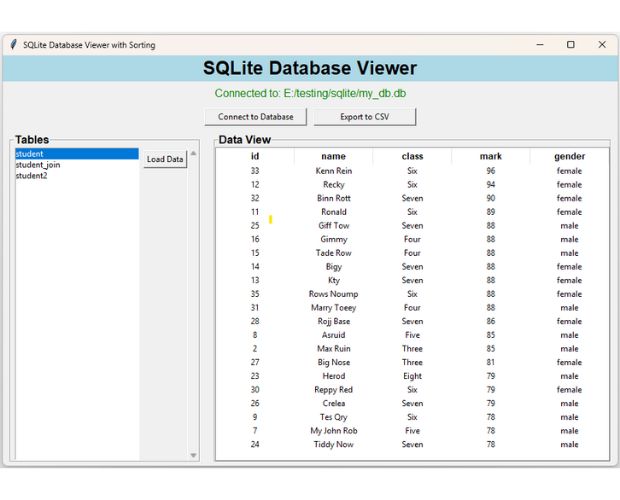Select the Rows Noump row
The image size is (620, 500).
[x=412, y=294]
